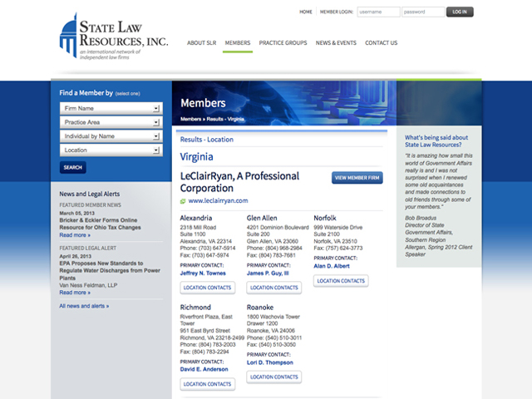The width and height of the screenshot is (532, 399).
Task: Open David E. Anderson contact link
Action: tap(204, 369)
